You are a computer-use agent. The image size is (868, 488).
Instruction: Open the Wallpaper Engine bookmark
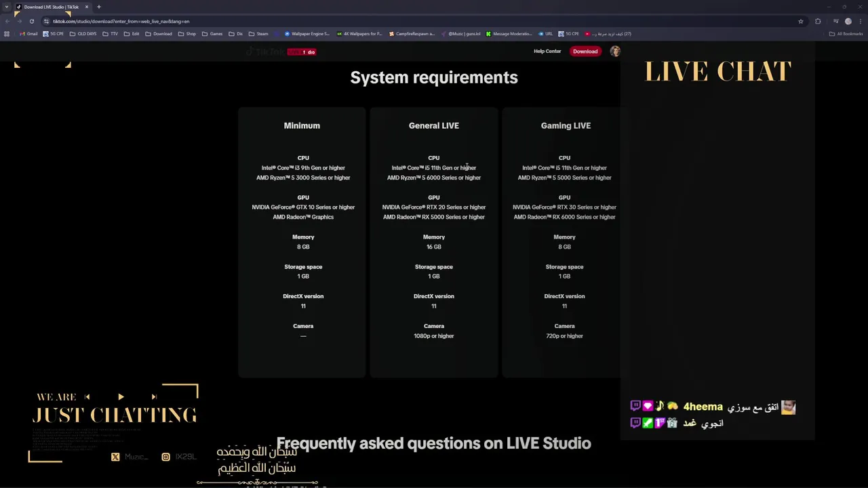[307, 34]
